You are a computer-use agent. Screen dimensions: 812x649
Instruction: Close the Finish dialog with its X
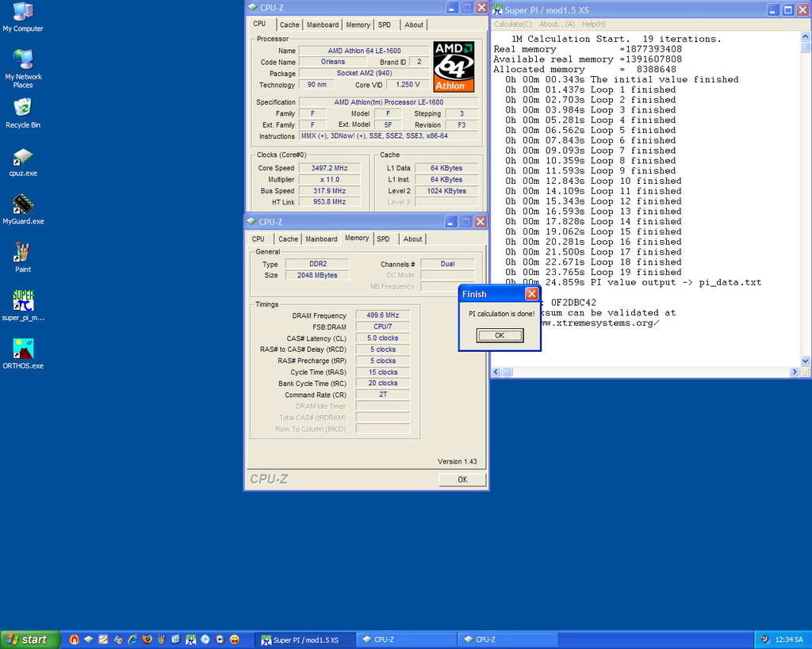click(x=531, y=294)
